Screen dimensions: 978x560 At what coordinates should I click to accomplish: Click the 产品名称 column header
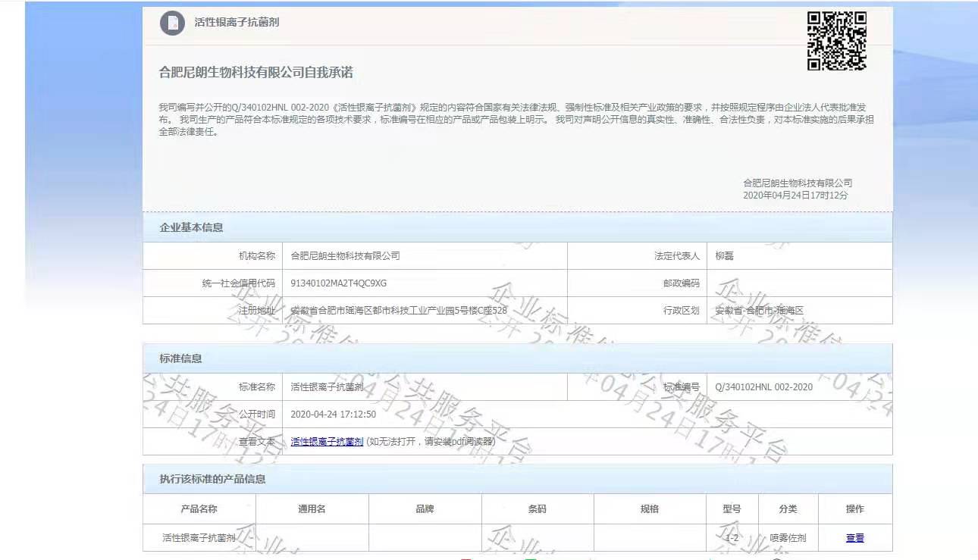(x=199, y=509)
